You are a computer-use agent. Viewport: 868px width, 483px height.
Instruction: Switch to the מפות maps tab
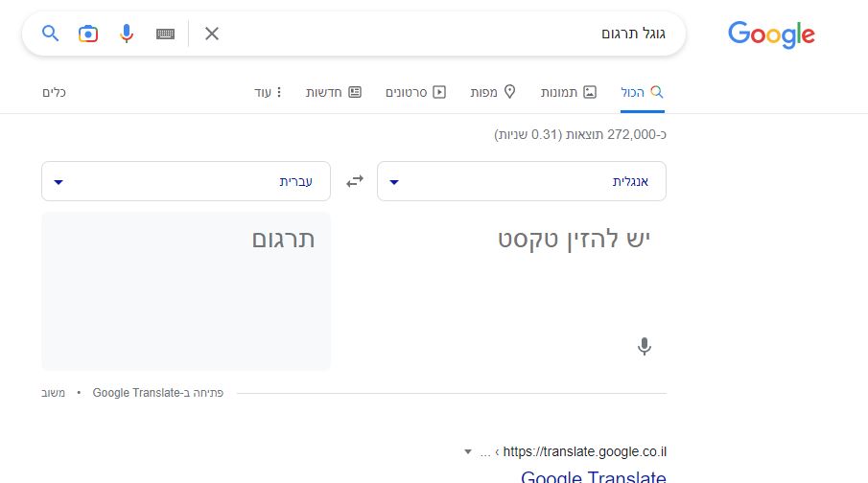493,92
